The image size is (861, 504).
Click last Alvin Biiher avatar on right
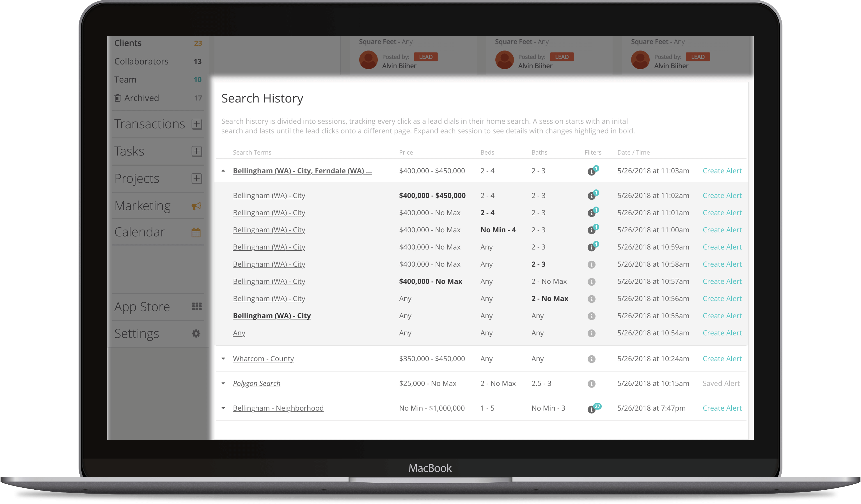640,60
